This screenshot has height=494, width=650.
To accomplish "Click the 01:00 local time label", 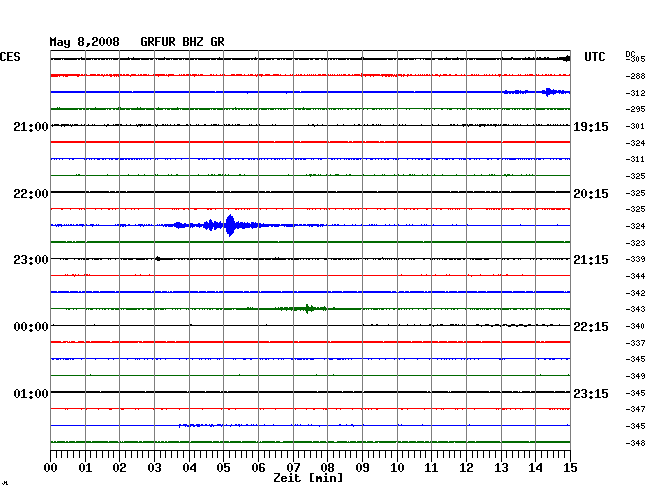I will pos(31,393).
